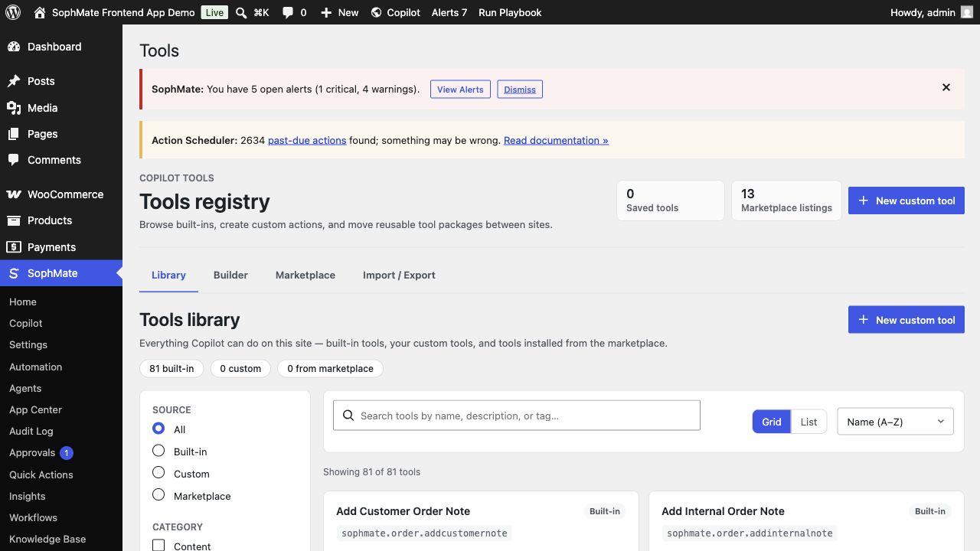Switch to the Marketplace tab

pos(305,275)
